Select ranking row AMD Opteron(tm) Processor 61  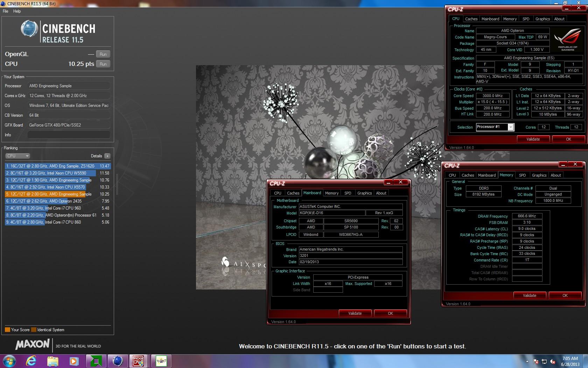click(x=58, y=215)
